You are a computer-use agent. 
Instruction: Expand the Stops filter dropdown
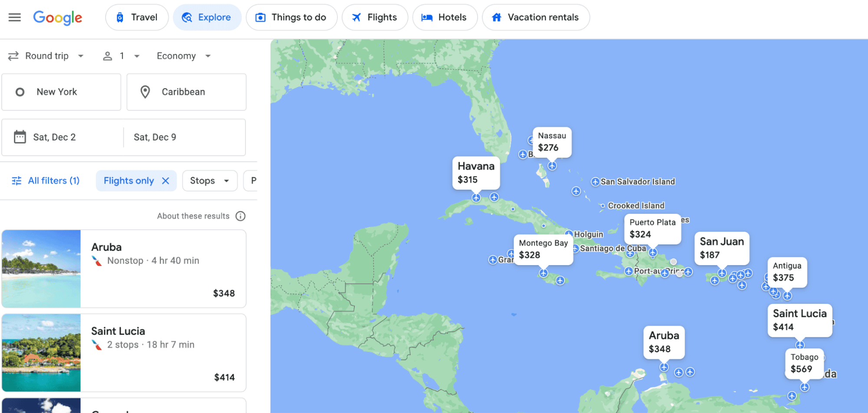click(x=210, y=181)
